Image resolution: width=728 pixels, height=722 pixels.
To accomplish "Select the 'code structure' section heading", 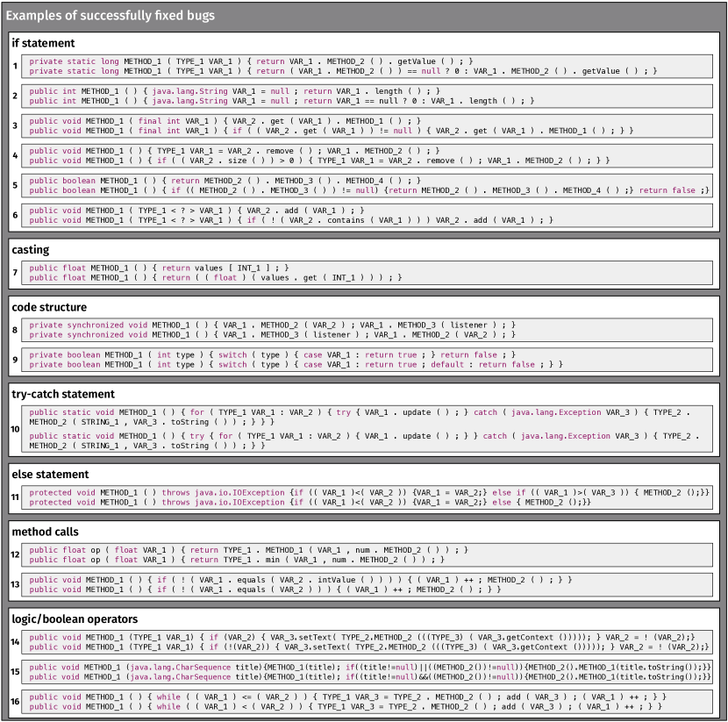I will click(x=49, y=307).
